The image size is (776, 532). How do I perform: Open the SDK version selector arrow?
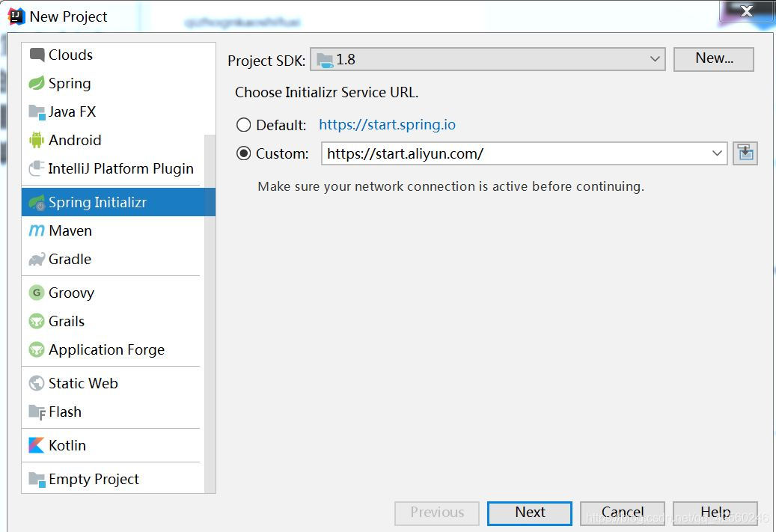click(x=655, y=59)
